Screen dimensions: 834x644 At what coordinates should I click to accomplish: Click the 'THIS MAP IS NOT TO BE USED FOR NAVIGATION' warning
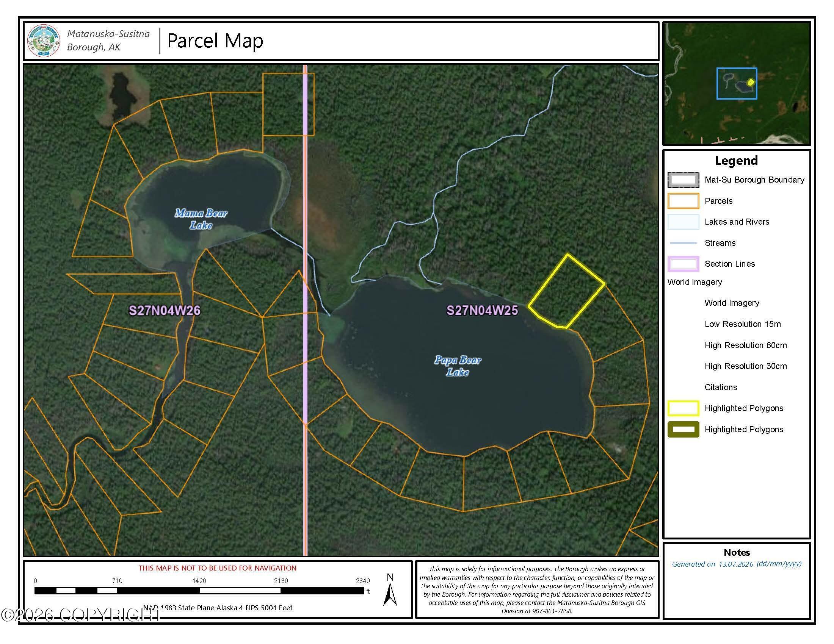point(217,568)
